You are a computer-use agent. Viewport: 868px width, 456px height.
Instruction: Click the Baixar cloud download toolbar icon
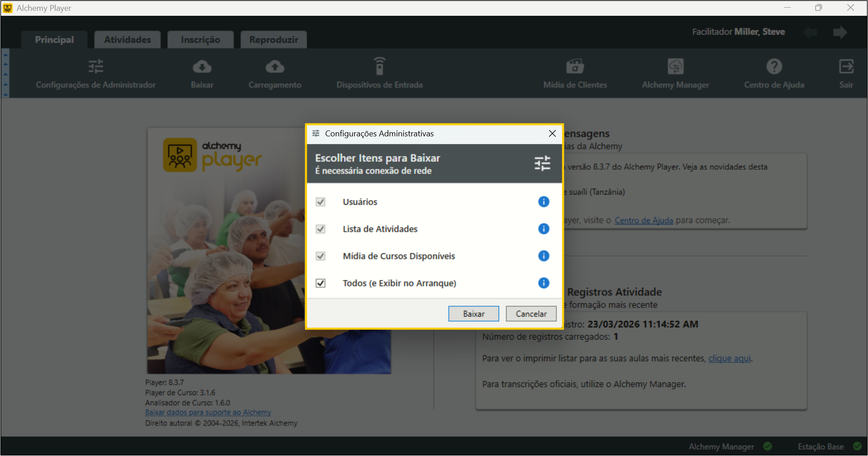202,67
